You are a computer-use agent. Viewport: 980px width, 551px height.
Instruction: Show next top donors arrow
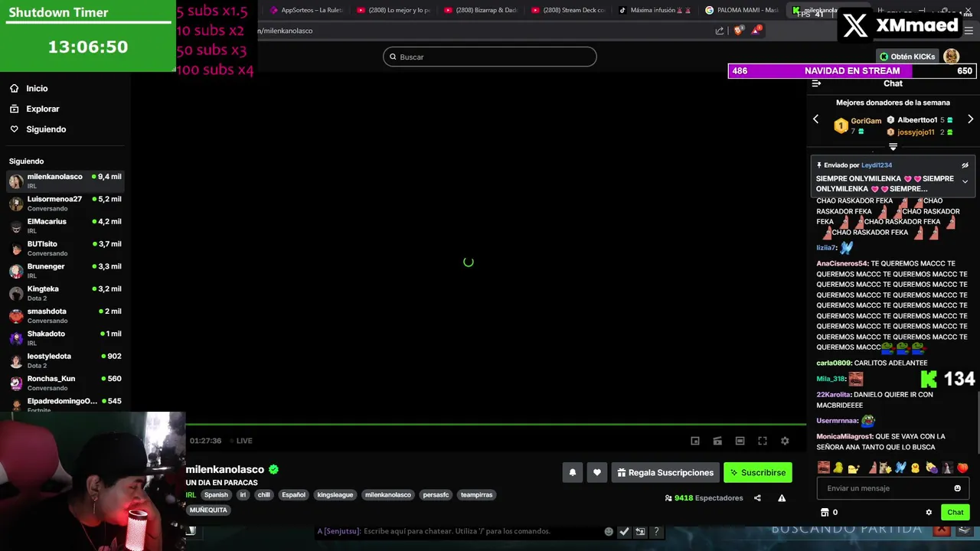point(970,119)
